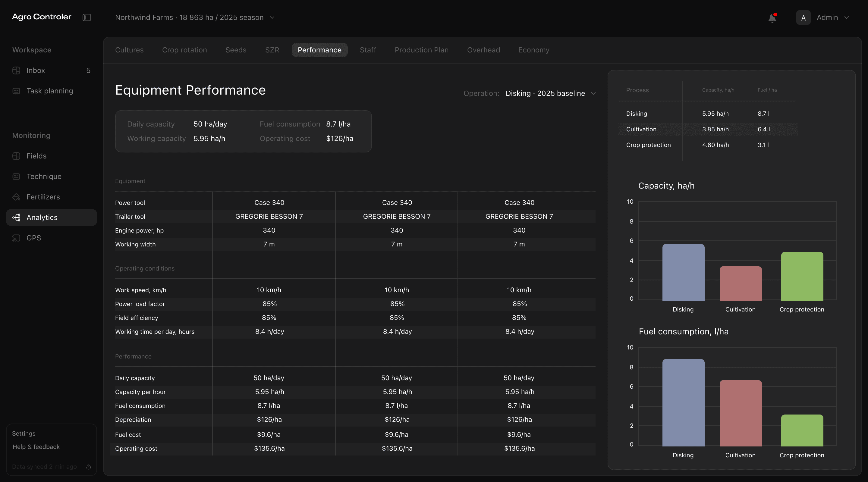
Task: Switch to the Overhead tab
Action: 483,50
